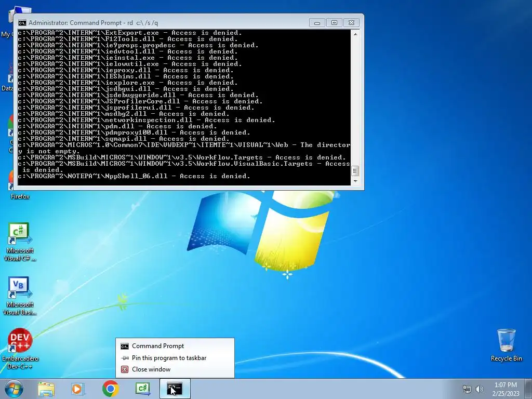532x399 pixels.
Task: Click the Command Prompt title bar text
Action: pyautogui.click(x=93, y=23)
